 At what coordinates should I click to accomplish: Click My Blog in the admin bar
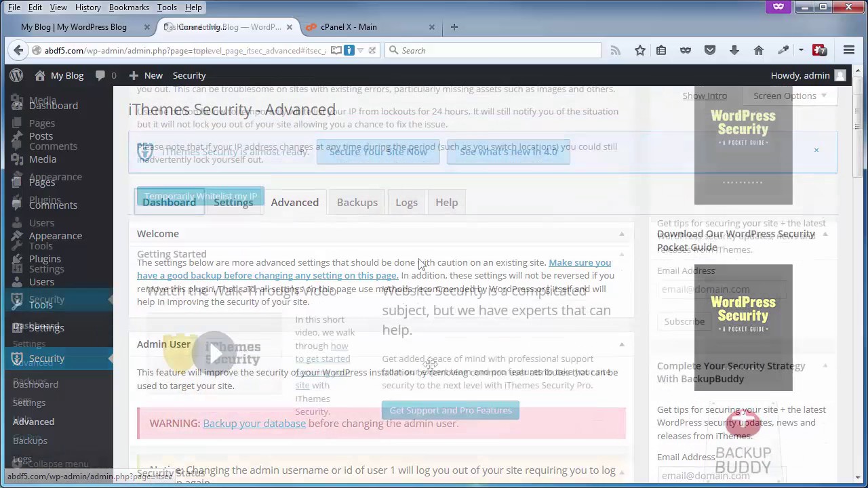point(60,75)
